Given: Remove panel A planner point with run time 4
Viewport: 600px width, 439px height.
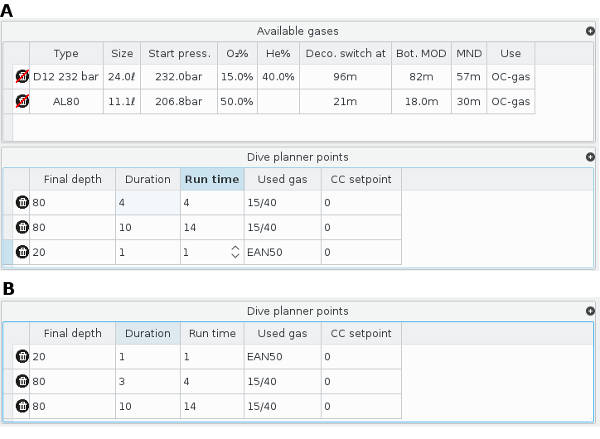Looking at the screenshot, I should coord(22,203).
